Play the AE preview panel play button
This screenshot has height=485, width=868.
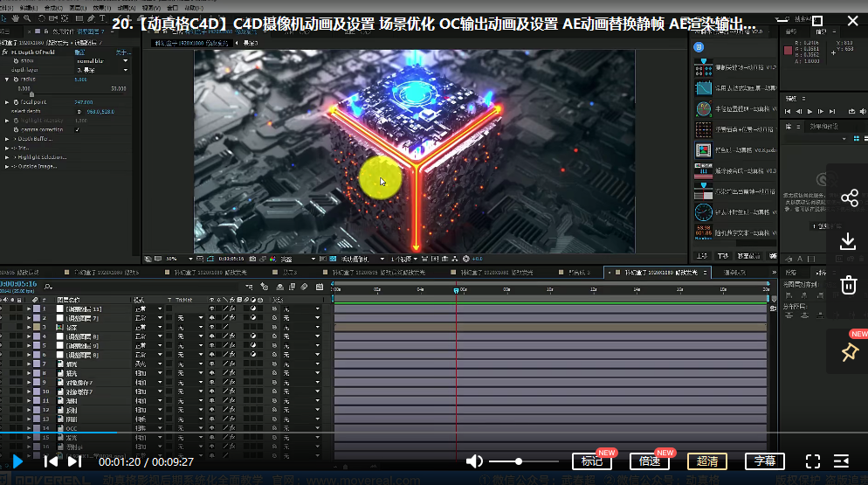809,111
